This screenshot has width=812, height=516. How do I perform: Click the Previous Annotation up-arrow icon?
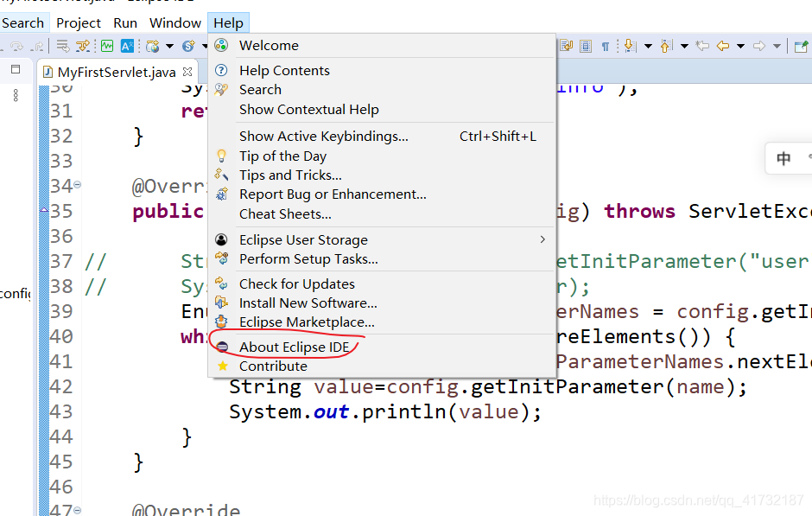point(667,46)
